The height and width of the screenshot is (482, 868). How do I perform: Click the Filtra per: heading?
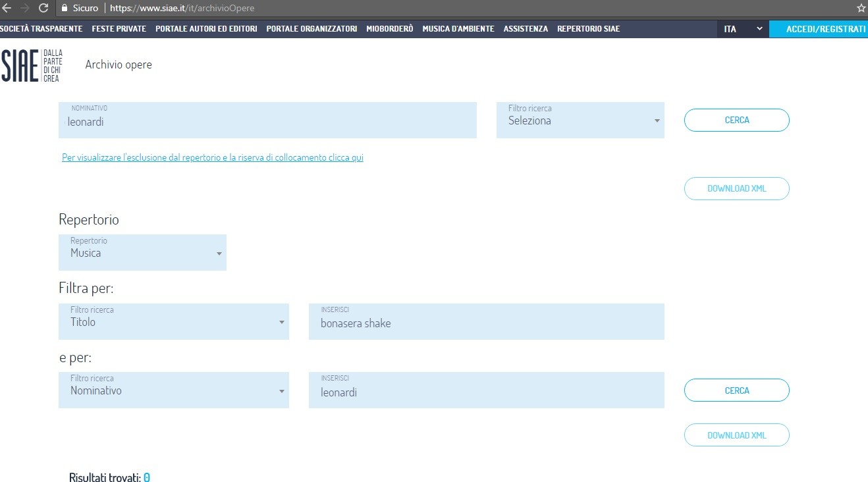point(86,288)
